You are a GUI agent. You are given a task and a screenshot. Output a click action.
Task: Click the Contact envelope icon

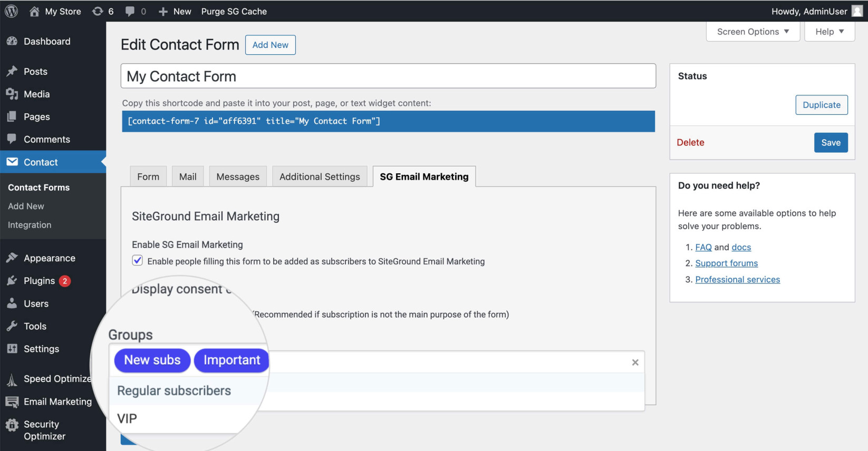click(x=12, y=162)
